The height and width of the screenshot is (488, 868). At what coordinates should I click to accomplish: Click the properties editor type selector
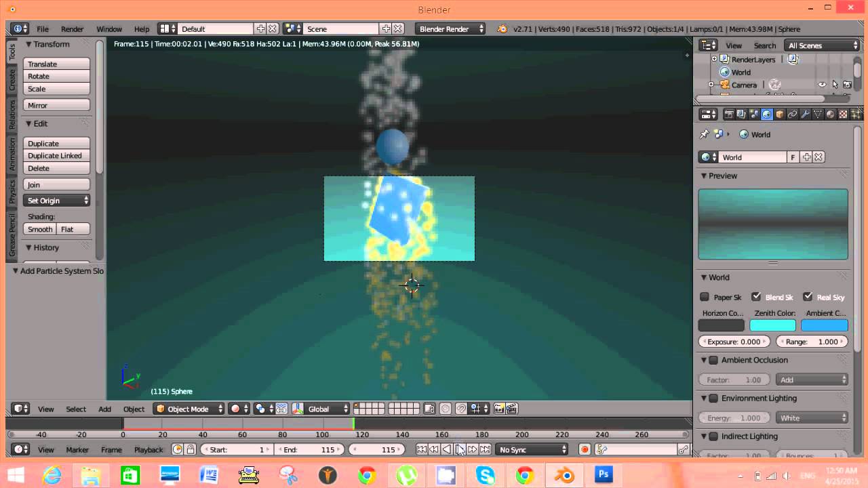(708, 115)
